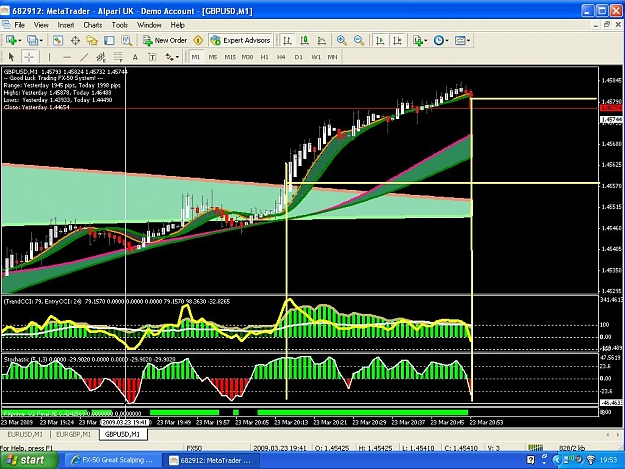Toggle the Data Window crosshair-circle icon

(75, 40)
